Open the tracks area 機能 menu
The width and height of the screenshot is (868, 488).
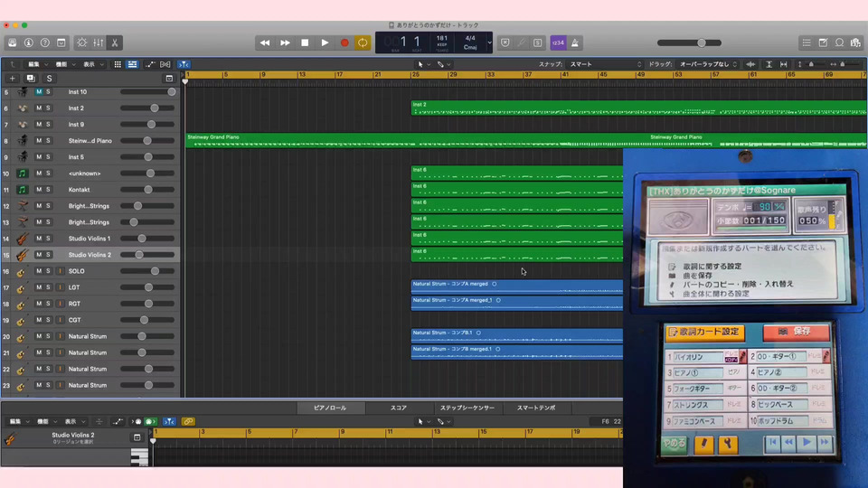click(x=65, y=64)
